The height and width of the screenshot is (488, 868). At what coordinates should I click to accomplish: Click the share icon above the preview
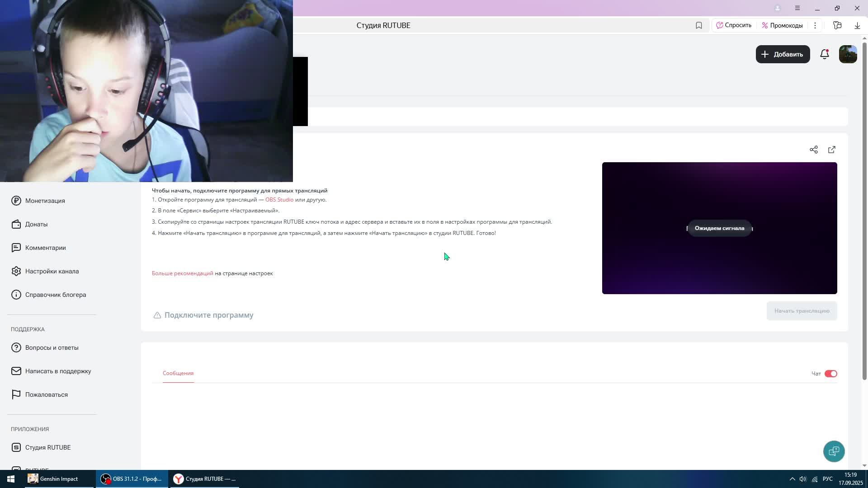pyautogui.click(x=813, y=150)
